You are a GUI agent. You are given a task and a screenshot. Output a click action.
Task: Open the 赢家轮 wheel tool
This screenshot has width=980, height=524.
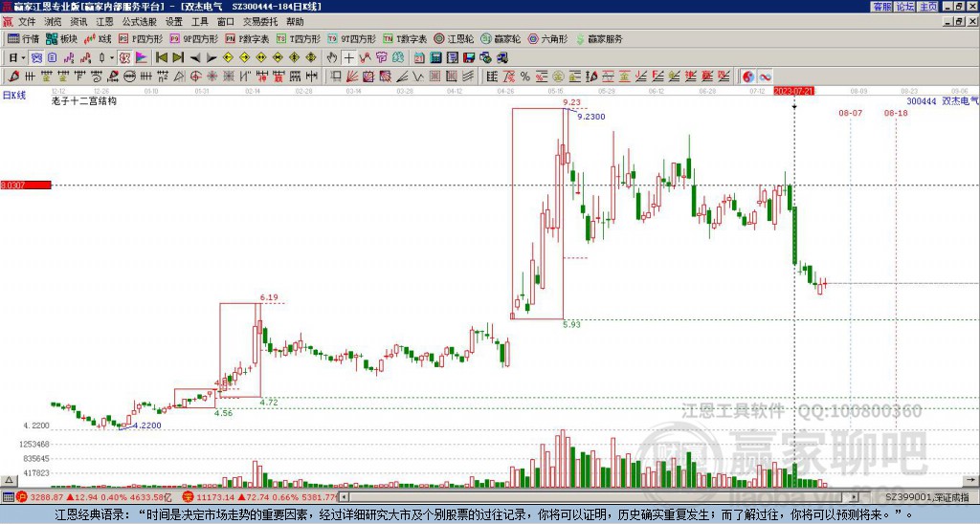(x=501, y=38)
